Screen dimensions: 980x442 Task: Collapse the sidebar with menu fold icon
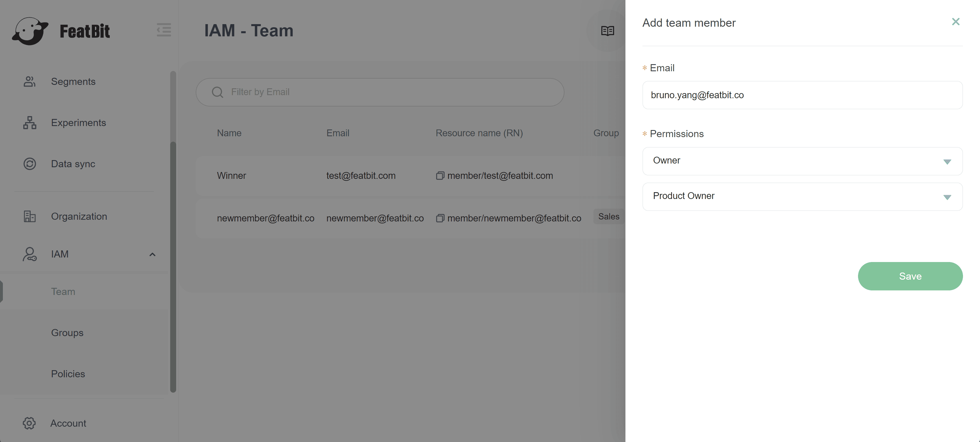point(164,30)
